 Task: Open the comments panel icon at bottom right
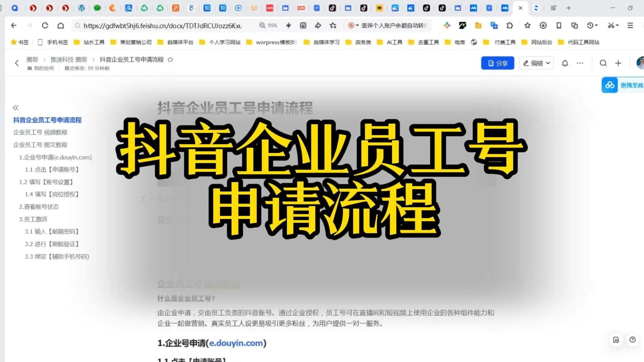(616, 340)
